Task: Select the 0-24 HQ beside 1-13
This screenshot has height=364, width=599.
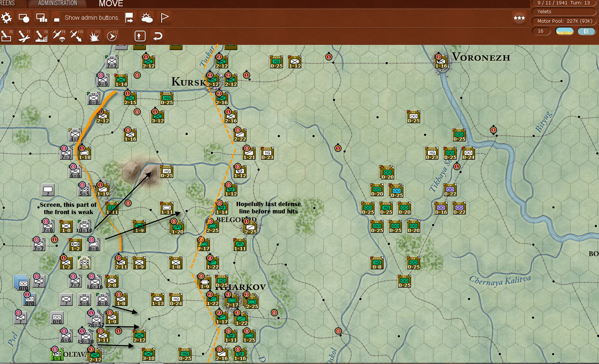Action: pyautogui.click(x=176, y=300)
